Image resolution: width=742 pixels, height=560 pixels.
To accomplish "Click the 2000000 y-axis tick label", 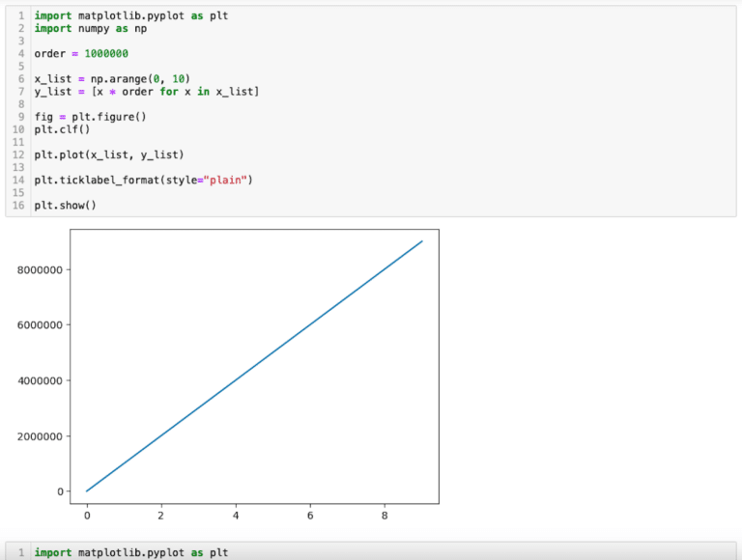I will (x=46, y=436).
